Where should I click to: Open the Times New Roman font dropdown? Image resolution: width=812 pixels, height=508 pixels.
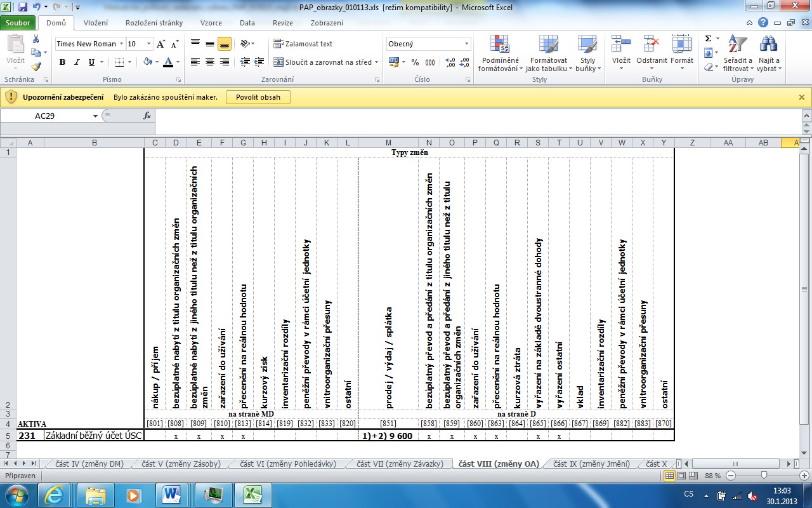pos(121,44)
